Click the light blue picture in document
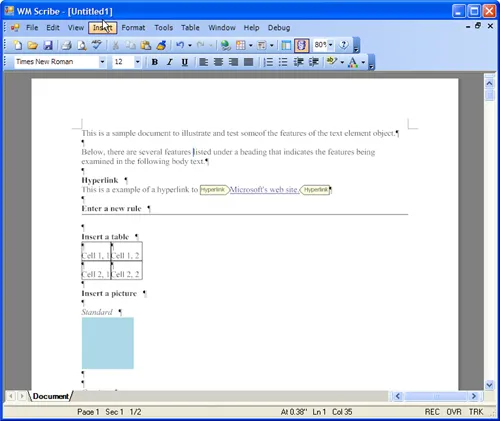Viewport: 500px width, 421px height. 108,343
